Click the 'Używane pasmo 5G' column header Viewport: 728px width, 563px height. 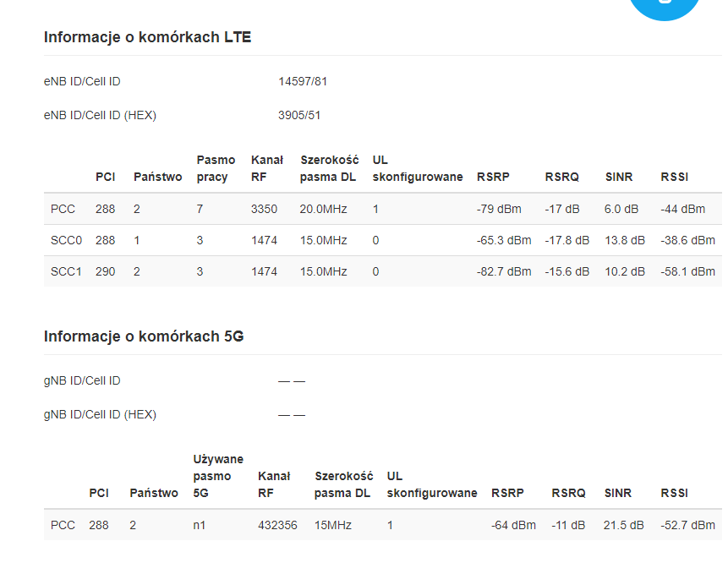pos(218,476)
